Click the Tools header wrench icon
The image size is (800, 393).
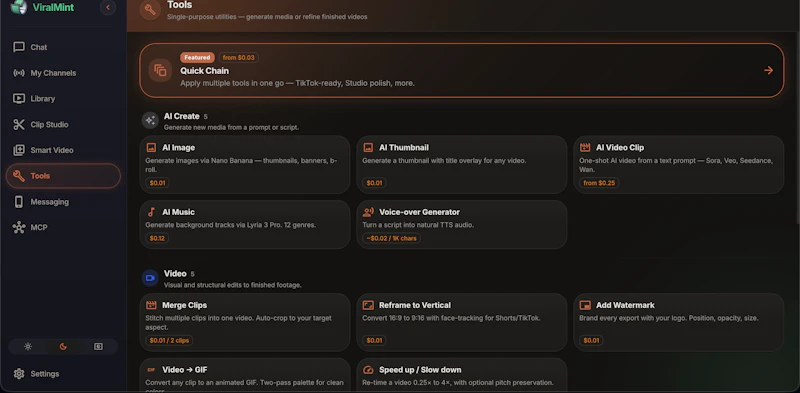150,9
